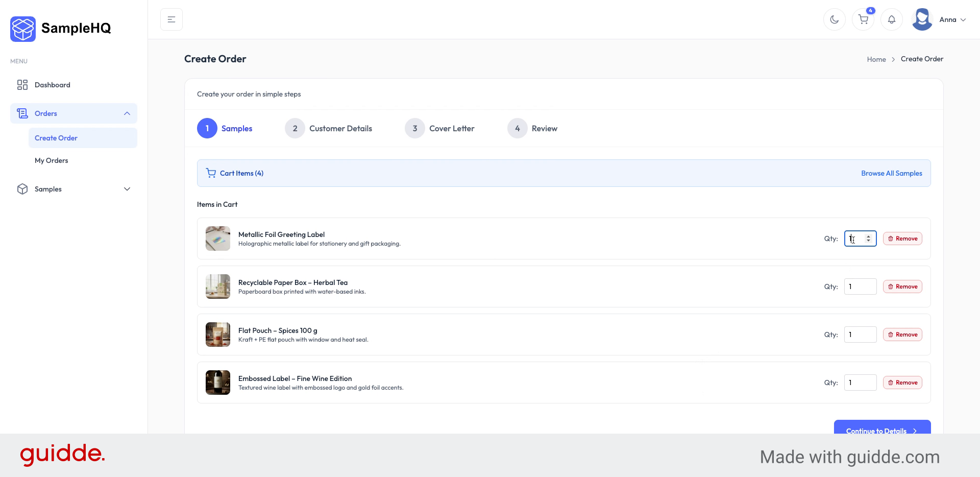The image size is (980, 477).
Task: Select the Review step number 4
Action: click(517, 128)
